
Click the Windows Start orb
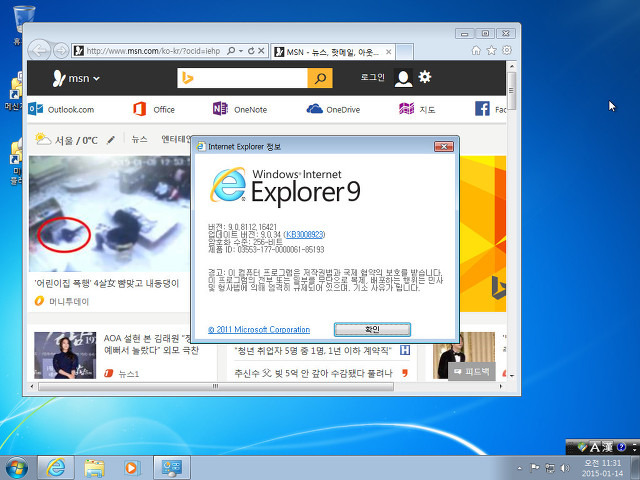click(x=17, y=469)
